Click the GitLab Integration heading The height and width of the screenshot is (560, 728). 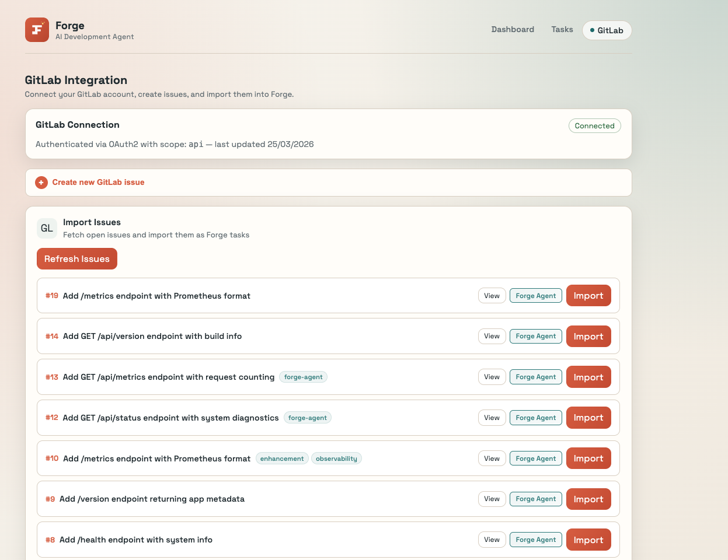coord(76,80)
